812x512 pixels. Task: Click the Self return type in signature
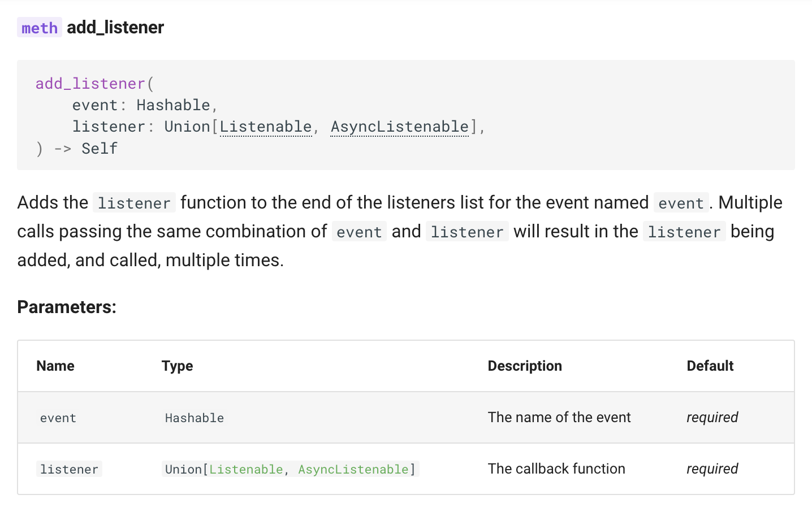click(x=100, y=149)
